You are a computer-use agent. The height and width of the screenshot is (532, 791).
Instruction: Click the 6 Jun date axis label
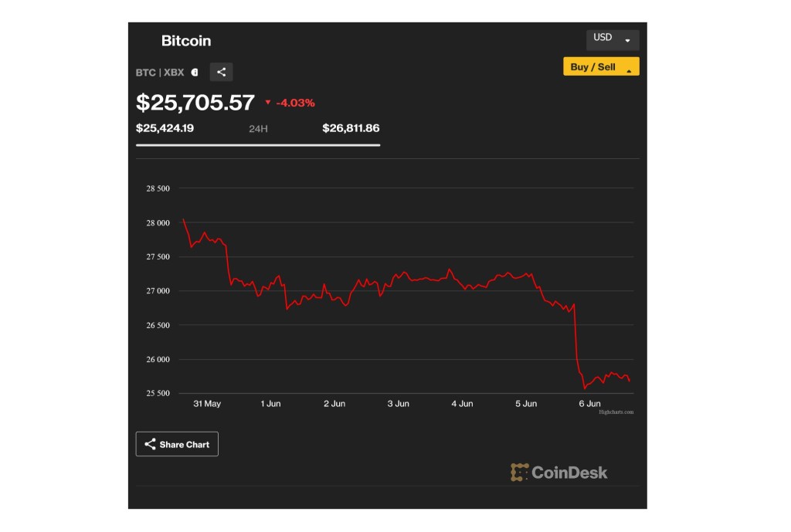tap(589, 404)
